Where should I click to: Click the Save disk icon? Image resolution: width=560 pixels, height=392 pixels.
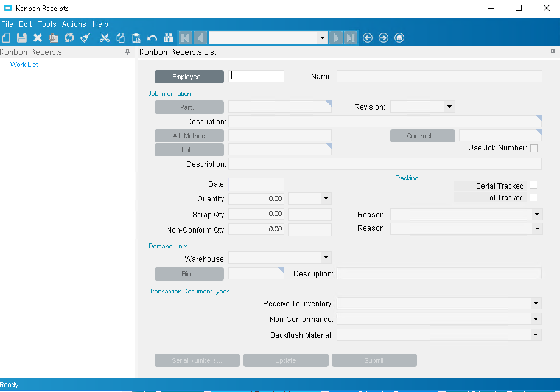pyautogui.click(x=22, y=38)
